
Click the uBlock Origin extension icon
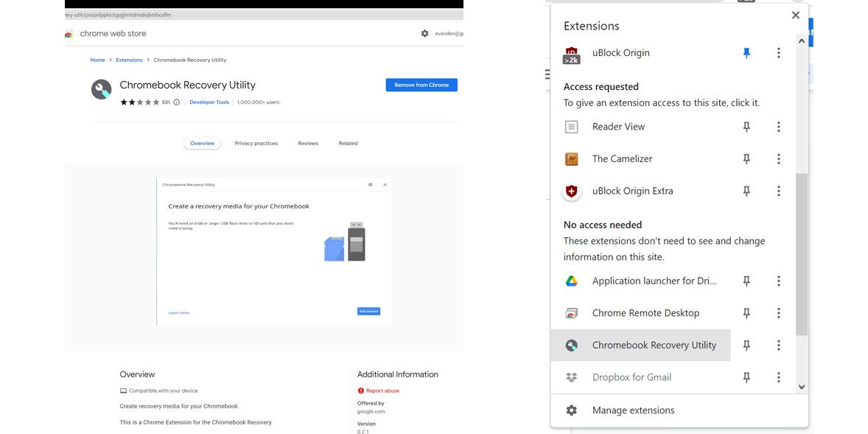click(571, 55)
